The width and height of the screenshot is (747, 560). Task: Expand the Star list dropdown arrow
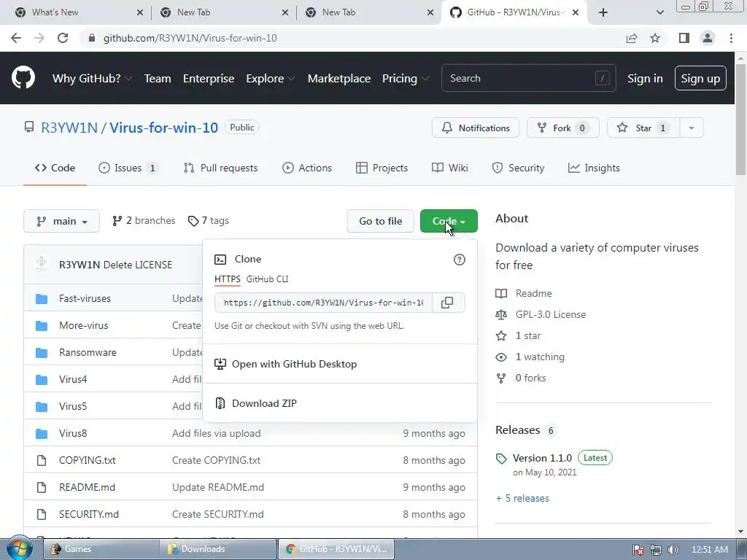692,128
